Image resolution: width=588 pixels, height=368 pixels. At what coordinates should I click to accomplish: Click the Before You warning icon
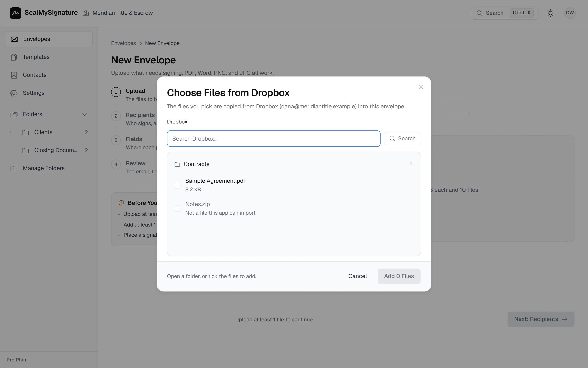pyautogui.click(x=121, y=203)
